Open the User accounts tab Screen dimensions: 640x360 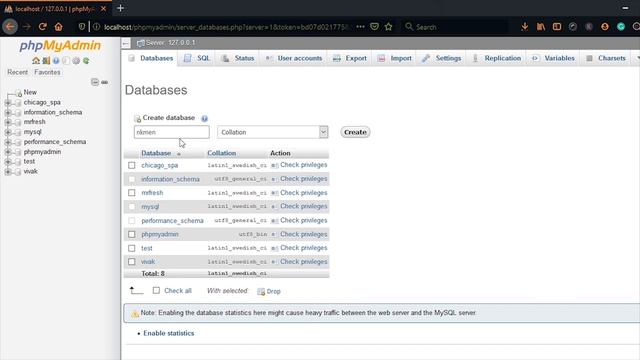294,58
